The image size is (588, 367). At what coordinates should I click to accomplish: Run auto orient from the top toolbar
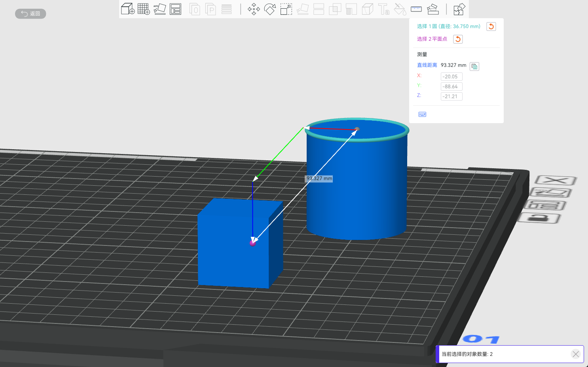(x=159, y=9)
